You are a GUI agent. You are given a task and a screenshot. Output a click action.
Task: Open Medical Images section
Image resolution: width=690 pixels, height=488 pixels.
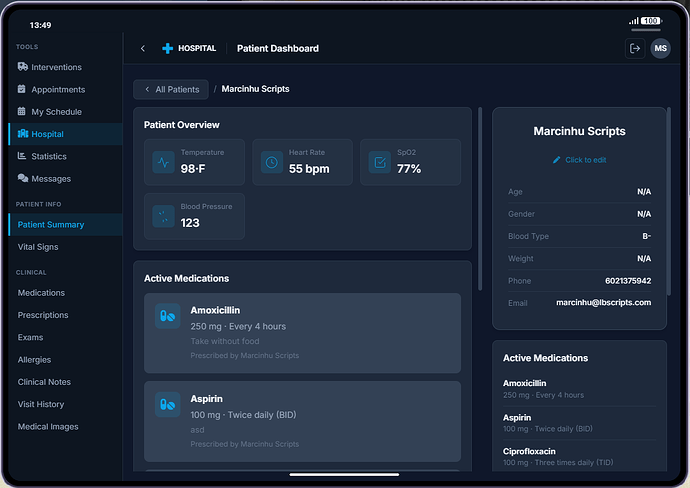(x=48, y=427)
